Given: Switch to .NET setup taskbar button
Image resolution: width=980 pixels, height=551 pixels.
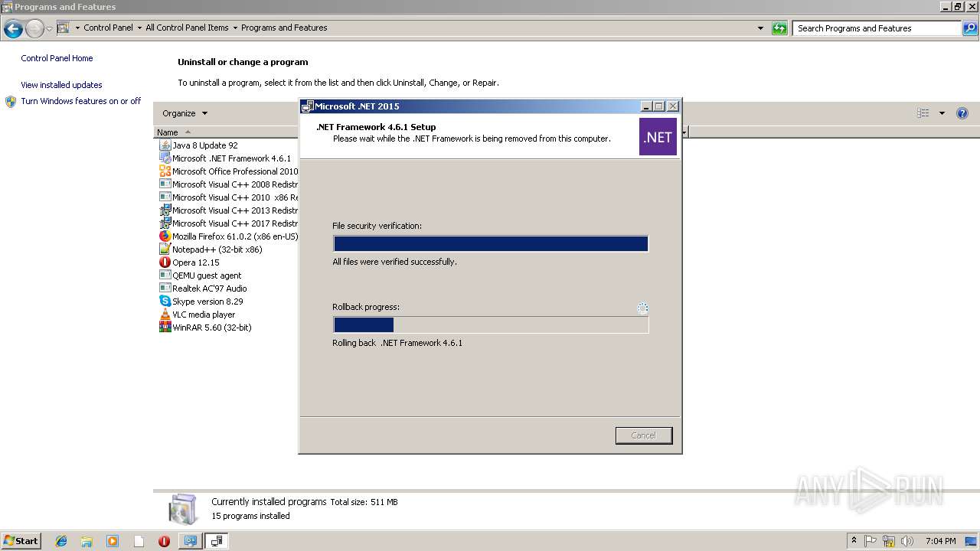Looking at the screenshot, I should (x=217, y=541).
